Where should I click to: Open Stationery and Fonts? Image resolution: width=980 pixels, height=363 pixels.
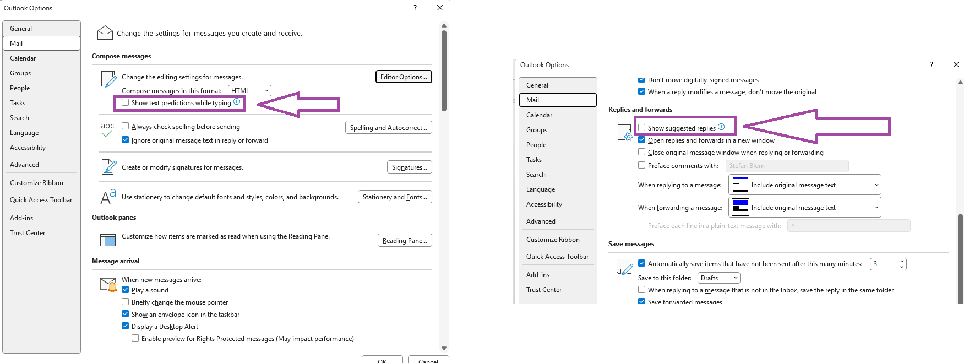[395, 197]
